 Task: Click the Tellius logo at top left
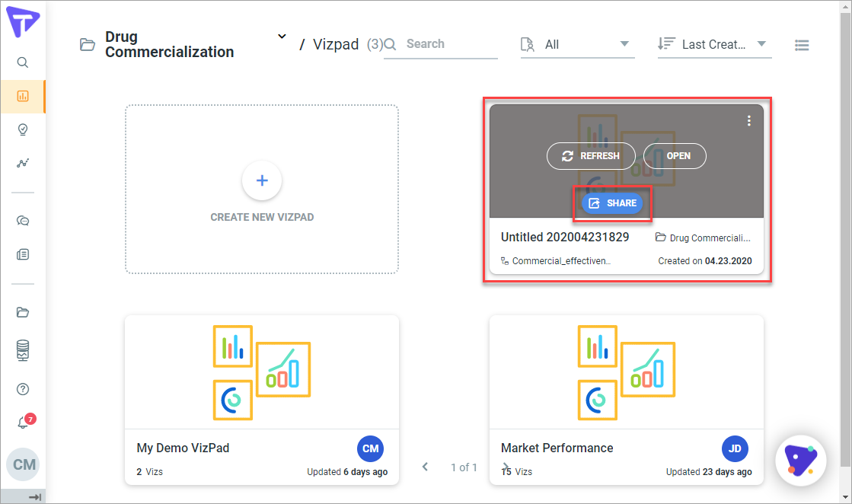point(22,22)
